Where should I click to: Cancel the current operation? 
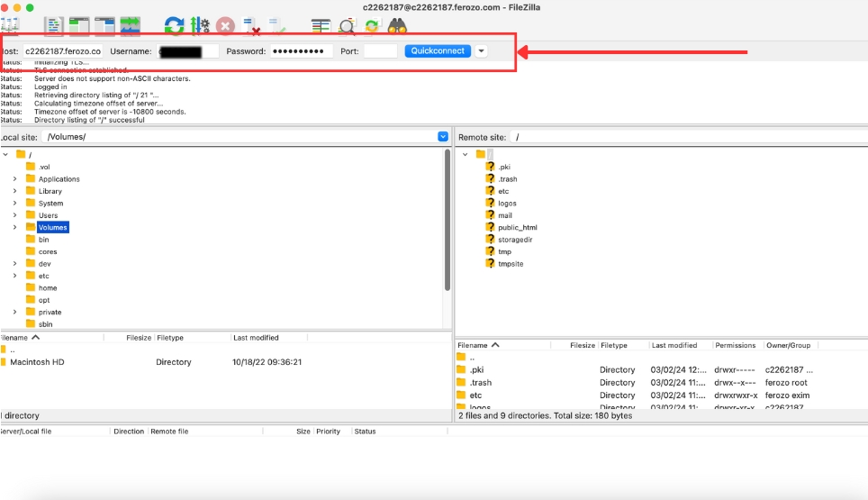[225, 26]
